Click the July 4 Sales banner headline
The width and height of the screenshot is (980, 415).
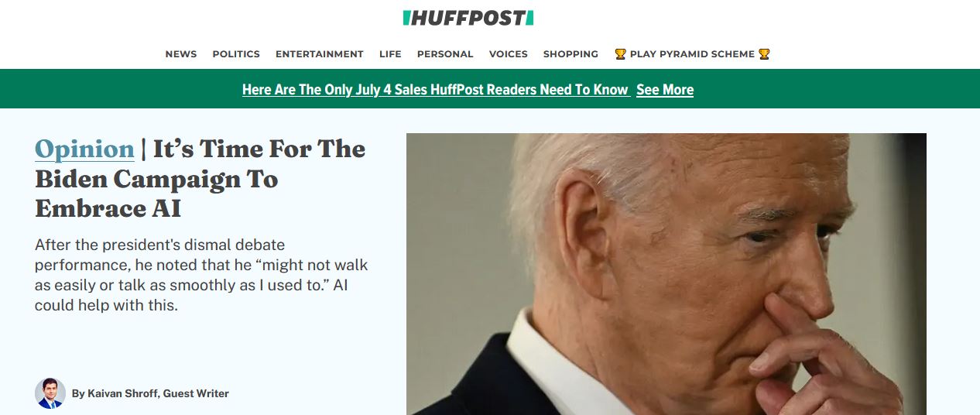(x=435, y=90)
